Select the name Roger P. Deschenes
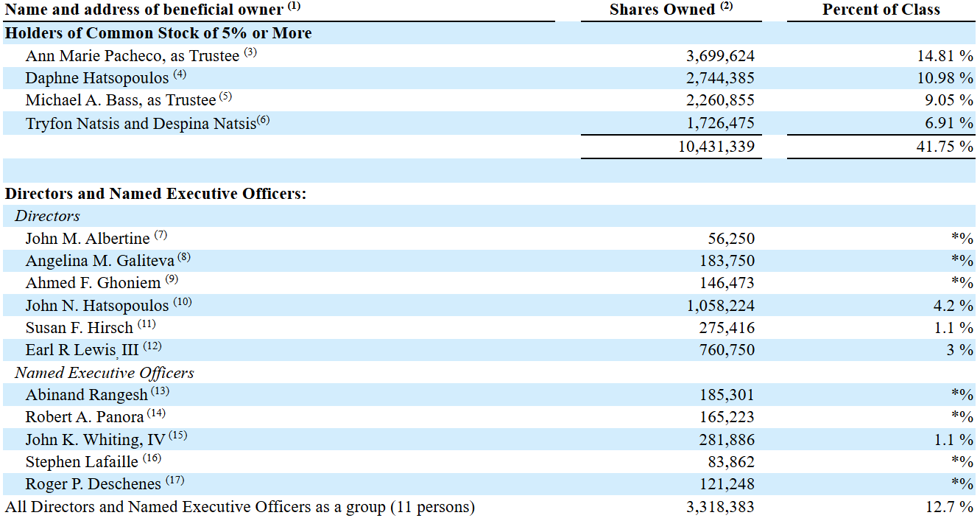Viewport: 980px width, 518px height. (x=94, y=484)
